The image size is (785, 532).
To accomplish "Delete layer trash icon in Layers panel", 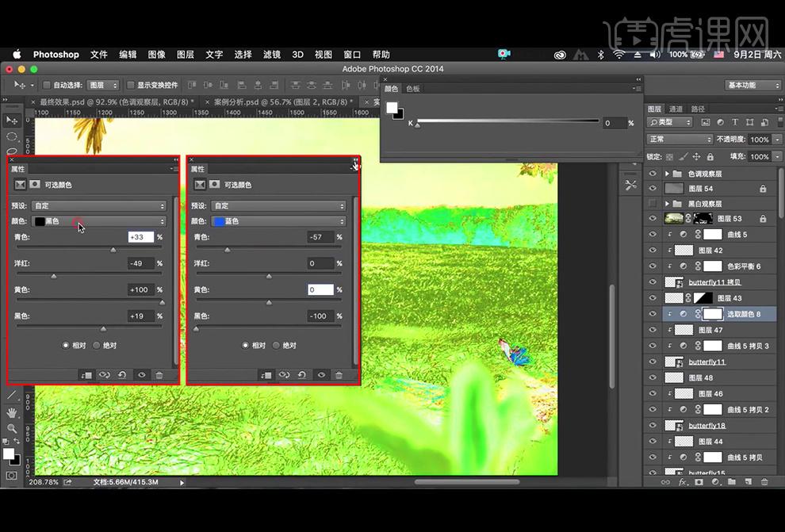I will [764, 482].
